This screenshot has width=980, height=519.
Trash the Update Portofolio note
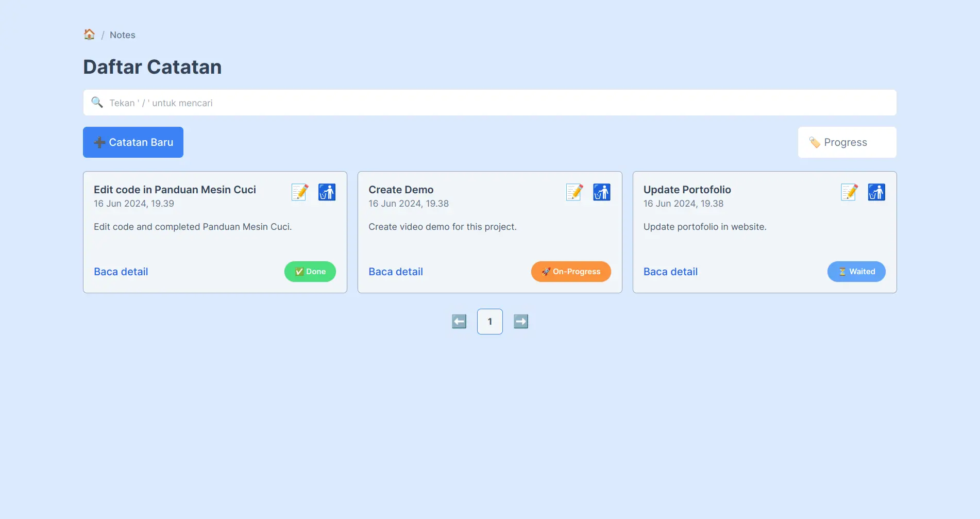click(876, 192)
